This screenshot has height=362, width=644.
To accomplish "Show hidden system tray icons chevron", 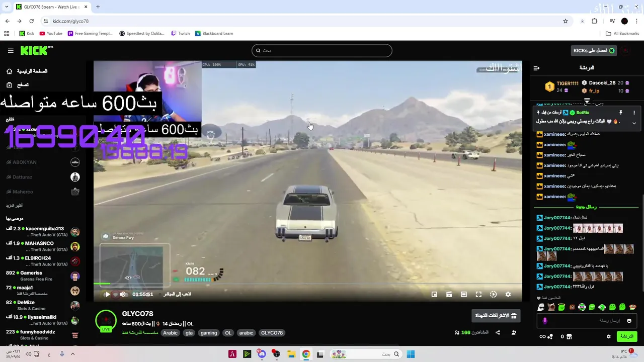I will point(72,354).
